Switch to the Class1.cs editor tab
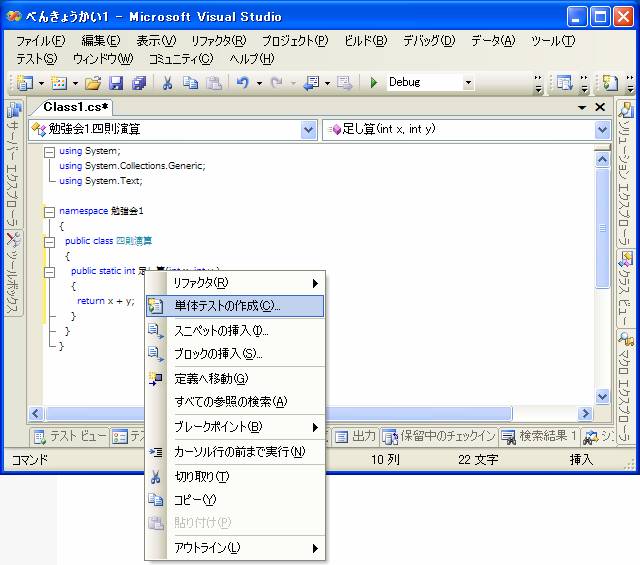 coord(76,107)
